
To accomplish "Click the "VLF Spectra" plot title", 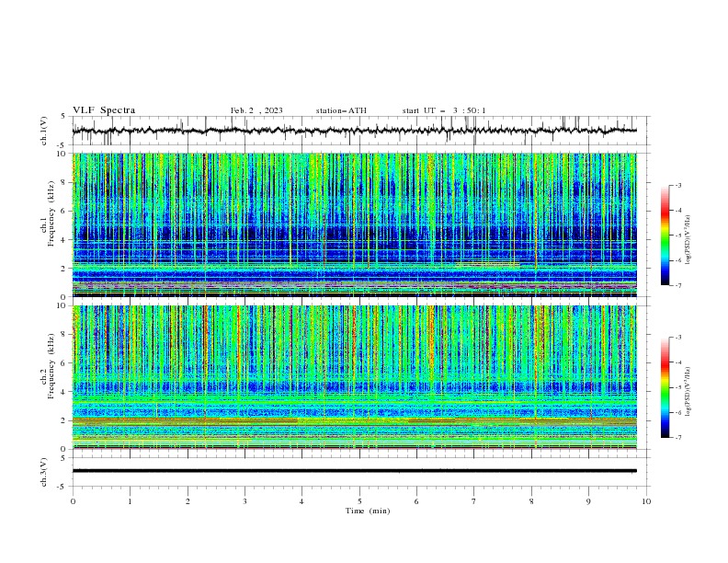I will pyautogui.click(x=104, y=110).
